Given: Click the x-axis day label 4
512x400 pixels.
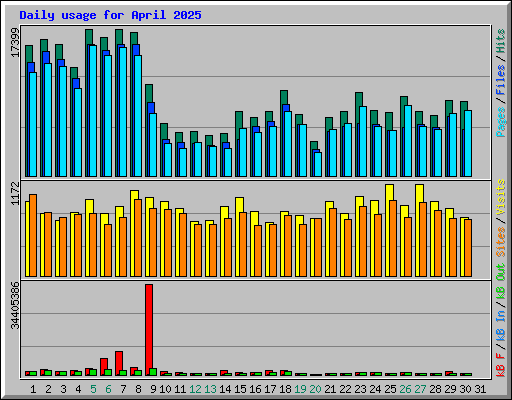Looking at the screenshot, I should [x=78, y=389].
